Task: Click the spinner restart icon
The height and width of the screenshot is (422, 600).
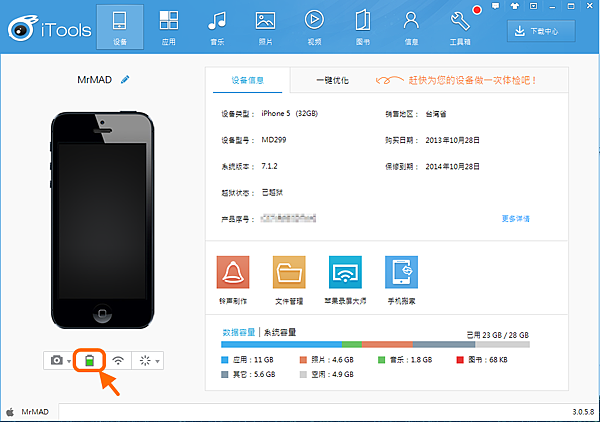Action: click(145, 360)
